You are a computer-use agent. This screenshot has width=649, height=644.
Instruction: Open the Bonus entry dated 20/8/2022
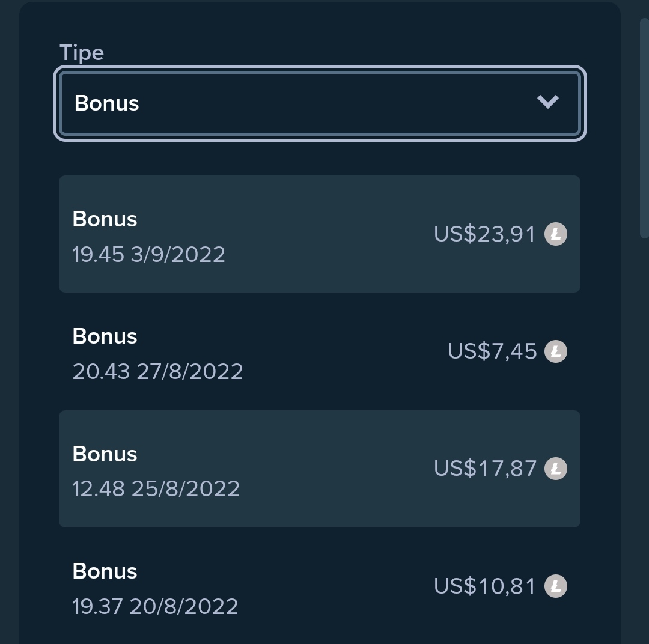(320, 586)
